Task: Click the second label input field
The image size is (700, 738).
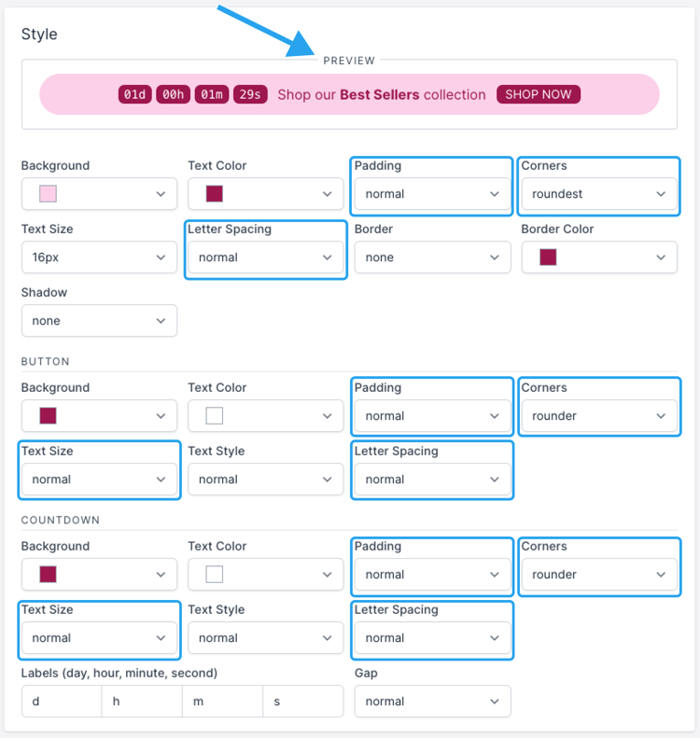Action: coord(303,702)
